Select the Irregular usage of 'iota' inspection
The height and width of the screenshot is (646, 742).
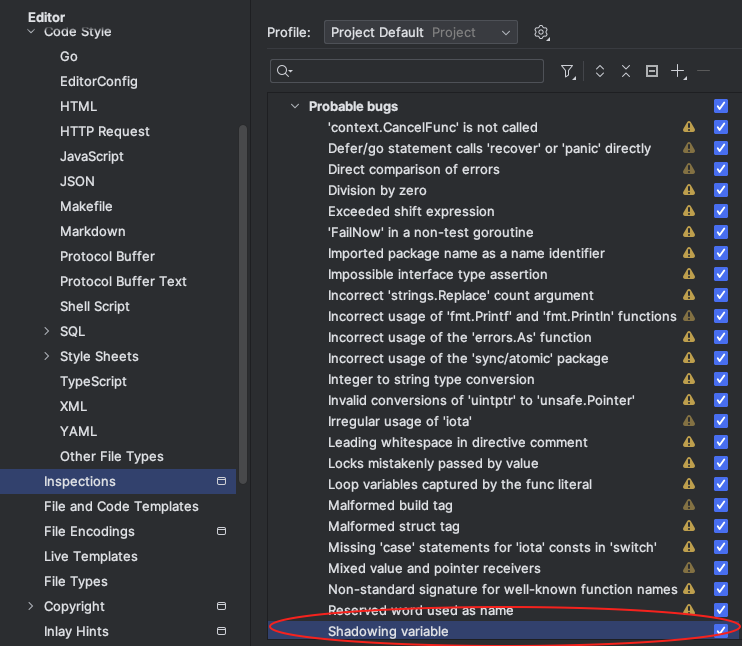pyautogui.click(x=398, y=422)
